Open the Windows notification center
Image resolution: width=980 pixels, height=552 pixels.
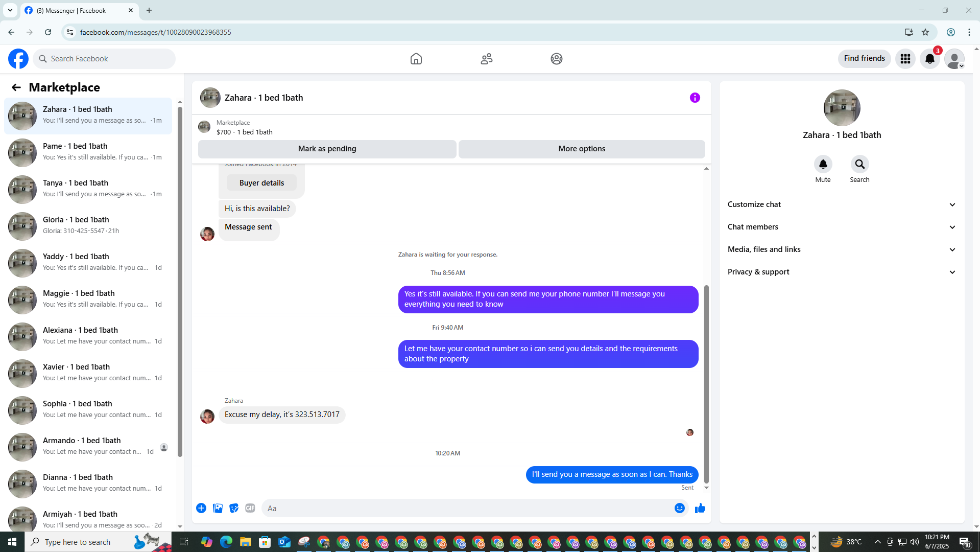965,542
